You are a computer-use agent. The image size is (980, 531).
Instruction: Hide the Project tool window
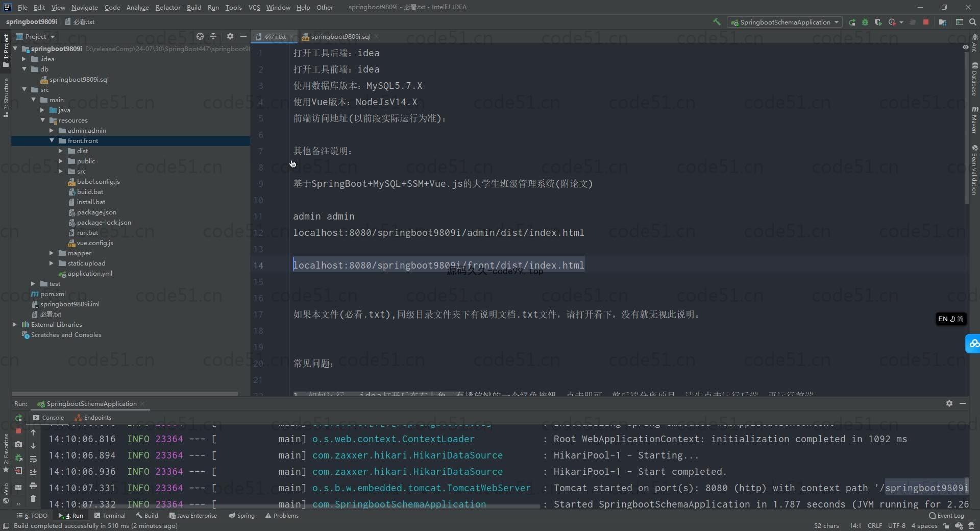pos(243,36)
